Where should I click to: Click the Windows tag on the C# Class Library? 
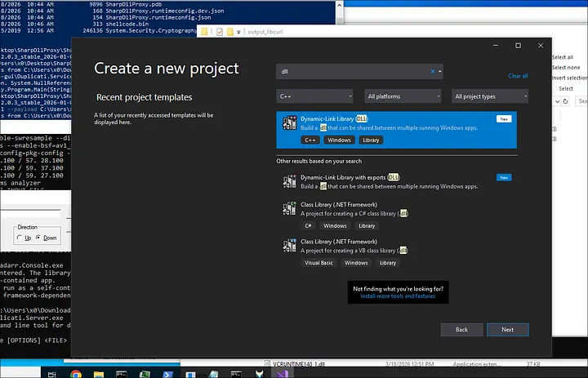coord(336,226)
